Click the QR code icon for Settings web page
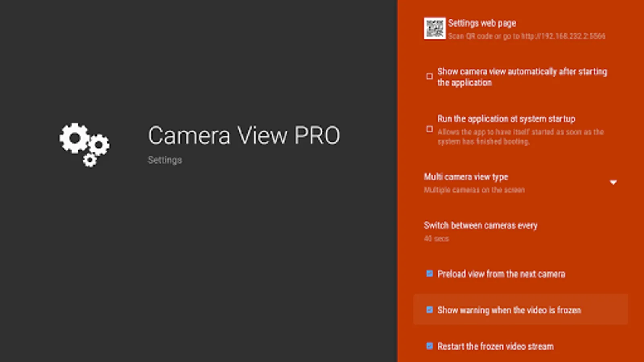Image resolution: width=644 pixels, height=362 pixels. coord(434,29)
